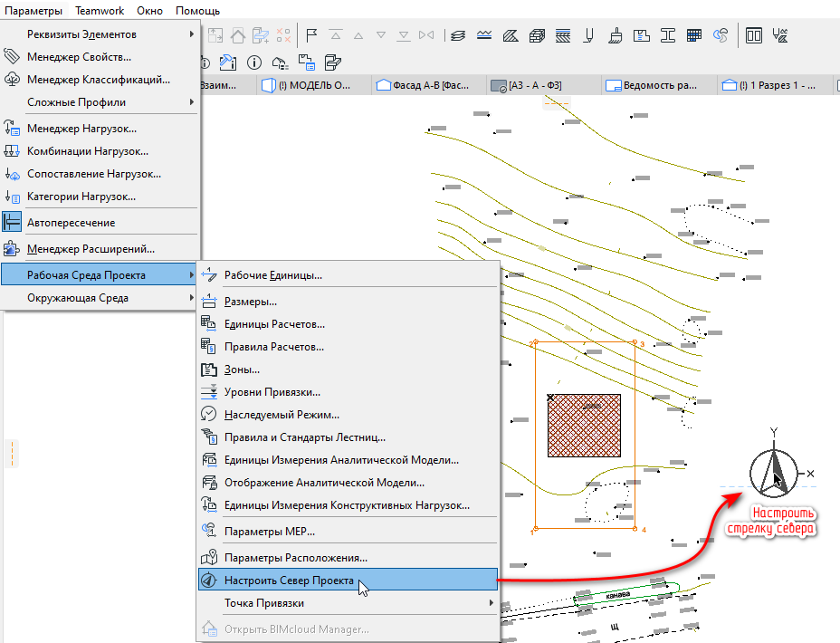Switch to Ведомость ра... tab
The width and height of the screenshot is (840, 643).
point(659,85)
